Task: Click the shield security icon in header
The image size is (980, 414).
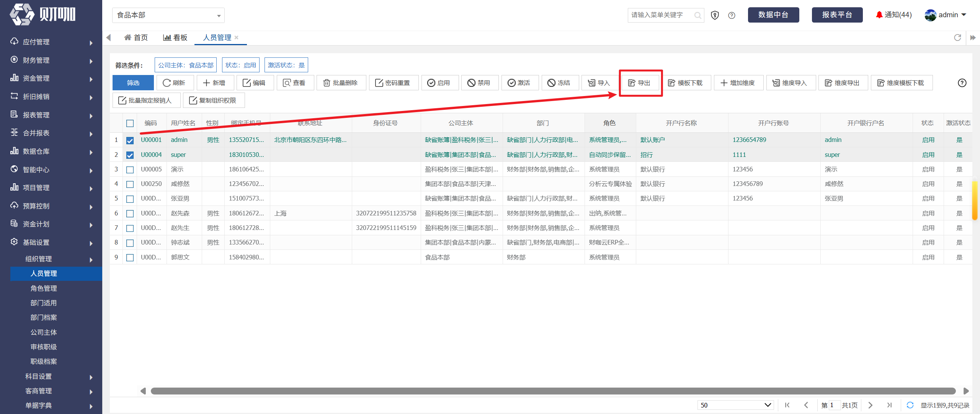Action: 715,15
